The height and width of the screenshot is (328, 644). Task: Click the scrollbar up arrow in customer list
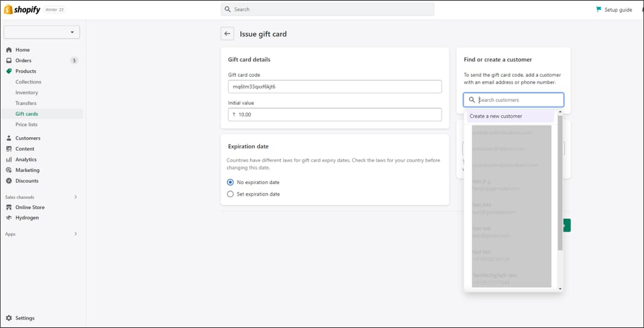pyautogui.click(x=560, y=112)
